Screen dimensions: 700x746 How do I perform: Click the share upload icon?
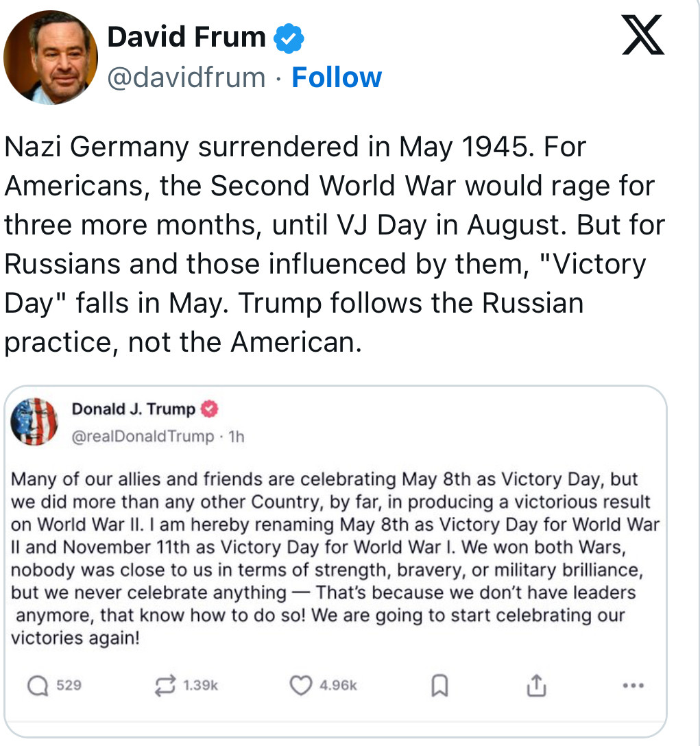[x=536, y=686]
